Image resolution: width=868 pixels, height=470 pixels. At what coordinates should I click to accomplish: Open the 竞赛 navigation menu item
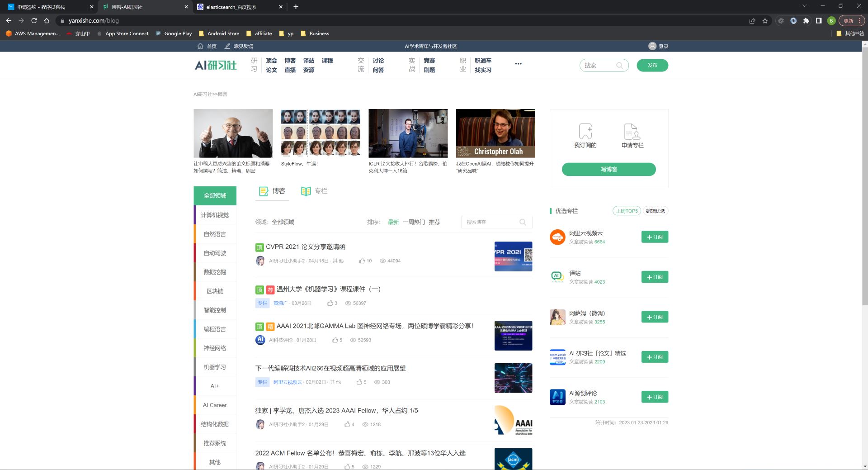click(429, 61)
